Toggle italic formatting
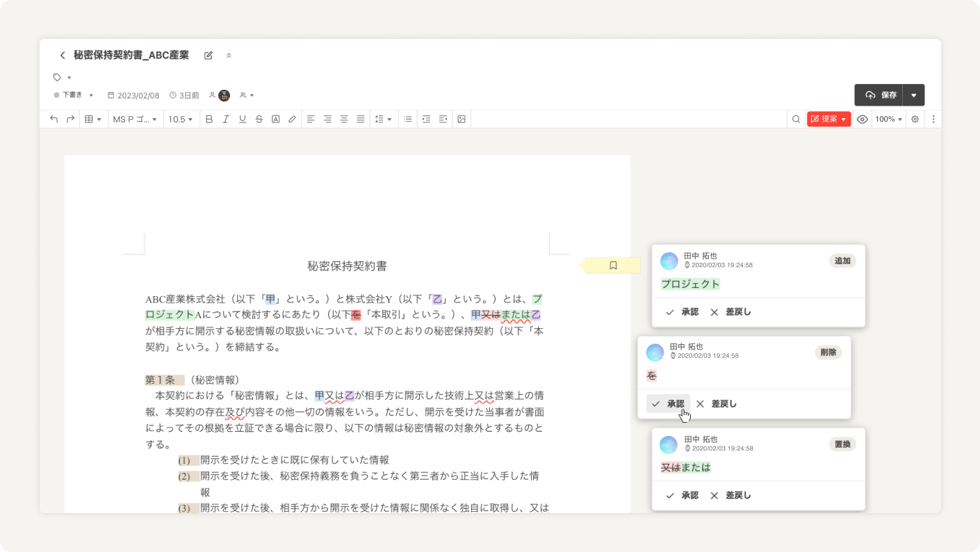This screenshot has height=552, width=980. (225, 120)
